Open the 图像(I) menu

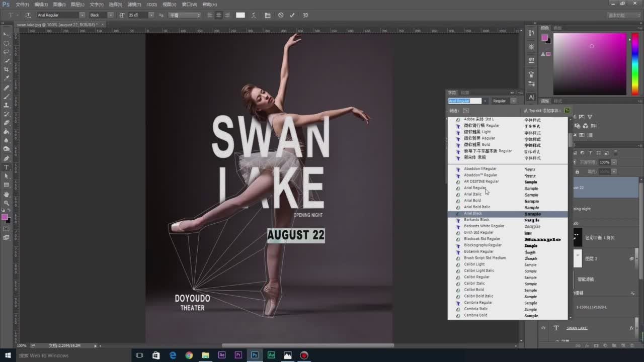point(59,5)
